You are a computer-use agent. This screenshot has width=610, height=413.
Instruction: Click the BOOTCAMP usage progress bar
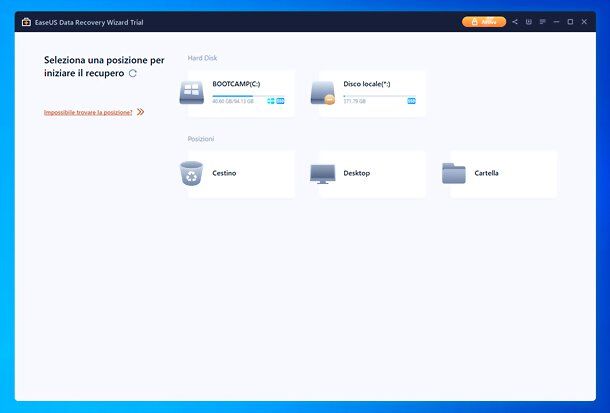[248, 96]
